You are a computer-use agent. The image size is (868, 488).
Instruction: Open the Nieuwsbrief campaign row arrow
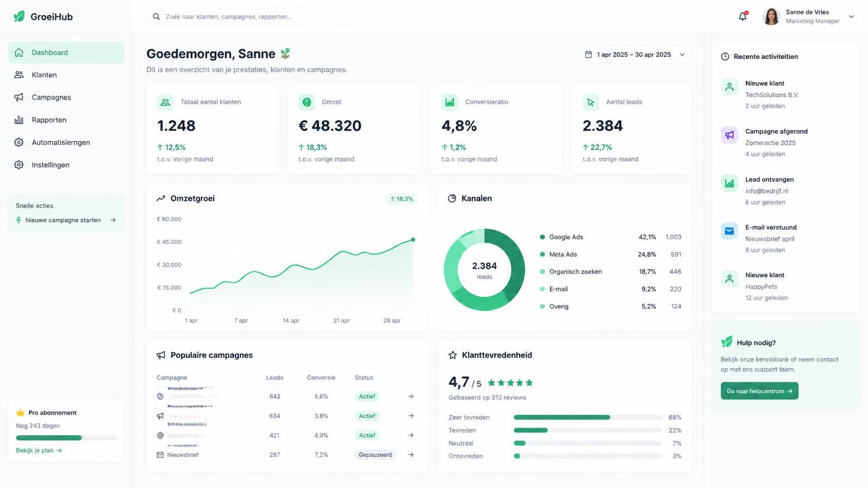click(411, 455)
